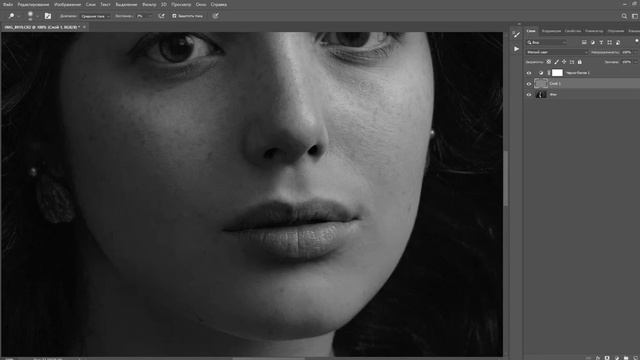Hide the Слой 1 layer
The width and height of the screenshot is (640, 360).
(529, 84)
